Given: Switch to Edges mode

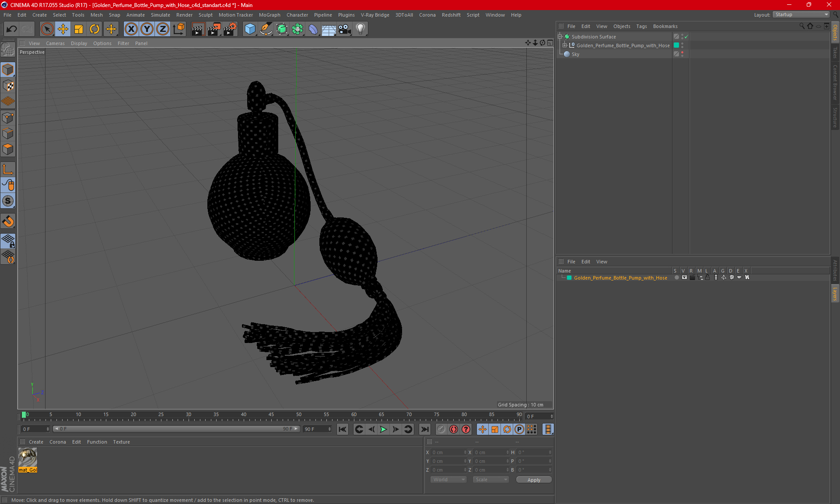Looking at the screenshot, I should point(8,133).
